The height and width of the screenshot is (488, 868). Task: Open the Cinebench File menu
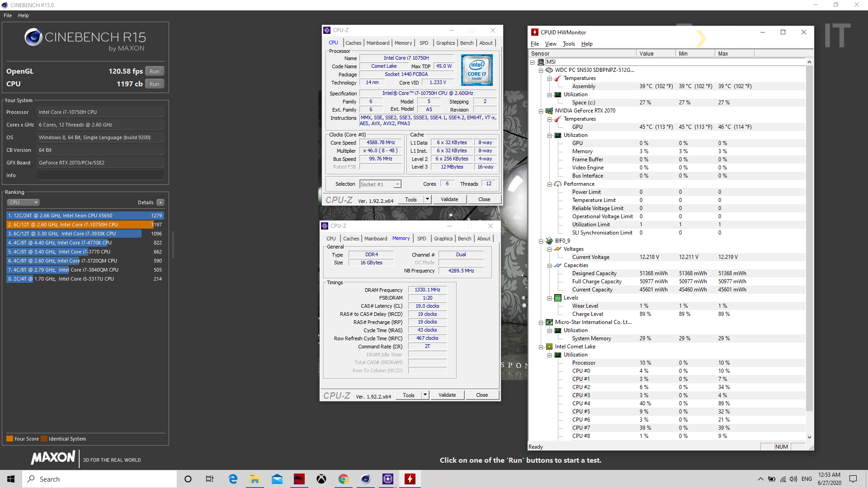8,15
